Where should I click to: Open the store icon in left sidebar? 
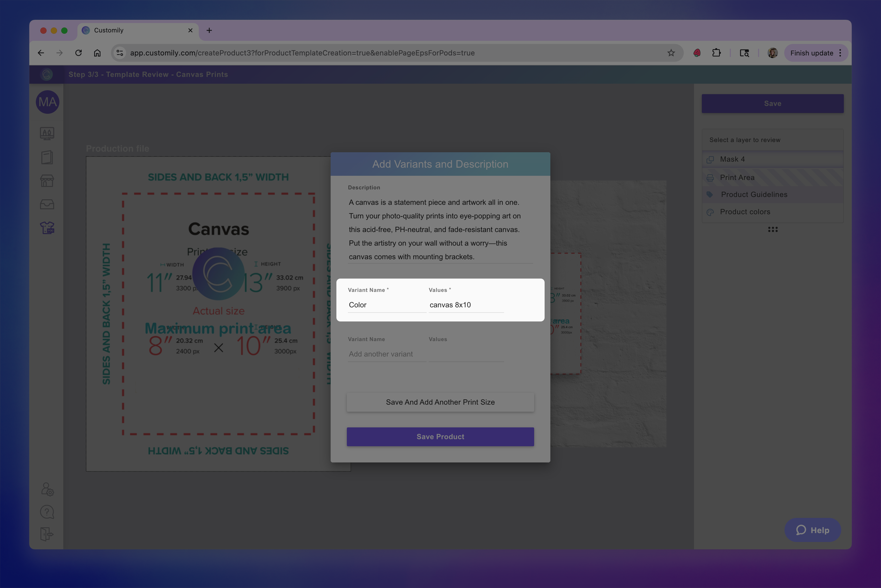coord(47,181)
